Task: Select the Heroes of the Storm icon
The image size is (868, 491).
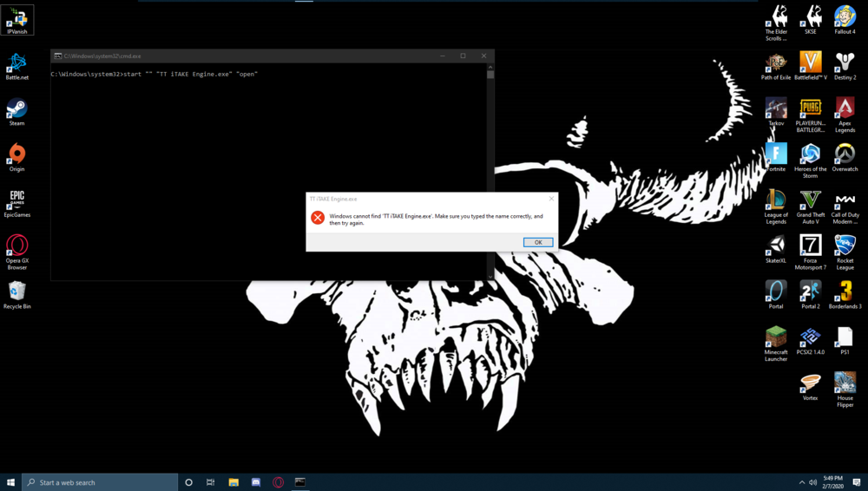Action: pos(811,161)
